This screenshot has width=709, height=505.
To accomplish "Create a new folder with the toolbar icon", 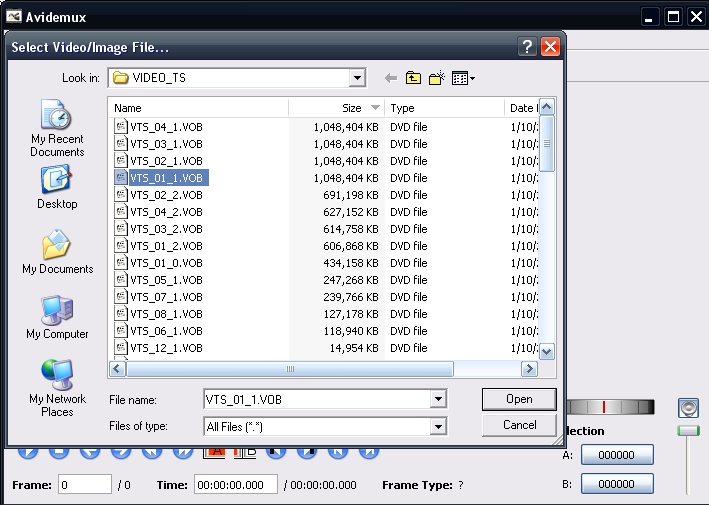I will tap(436, 78).
